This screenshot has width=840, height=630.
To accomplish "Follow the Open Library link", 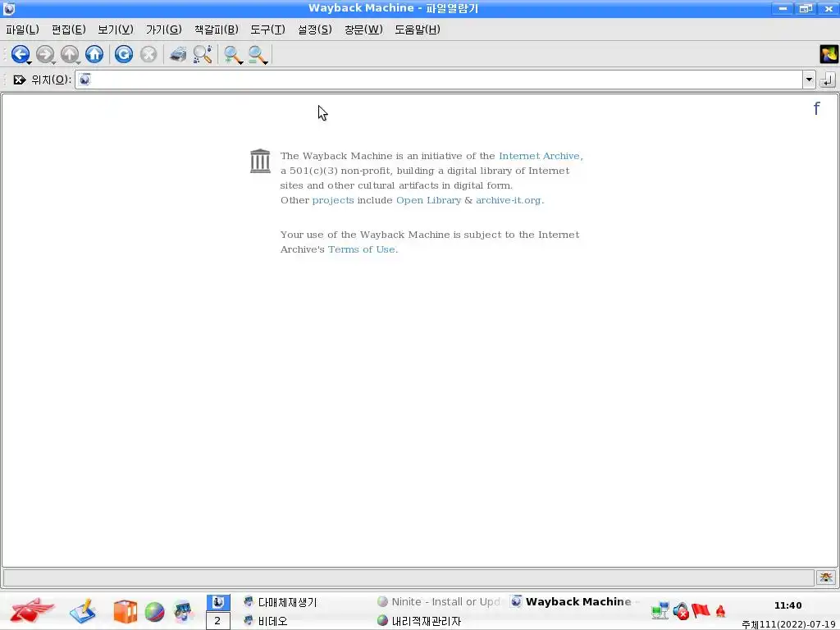I will (x=428, y=200).
